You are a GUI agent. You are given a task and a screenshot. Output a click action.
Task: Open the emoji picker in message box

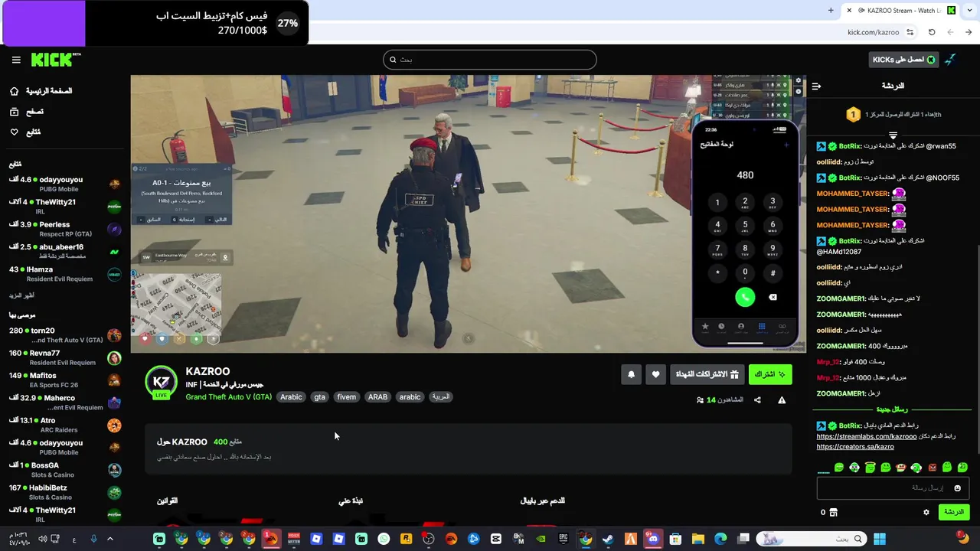[x=957, y=488]
